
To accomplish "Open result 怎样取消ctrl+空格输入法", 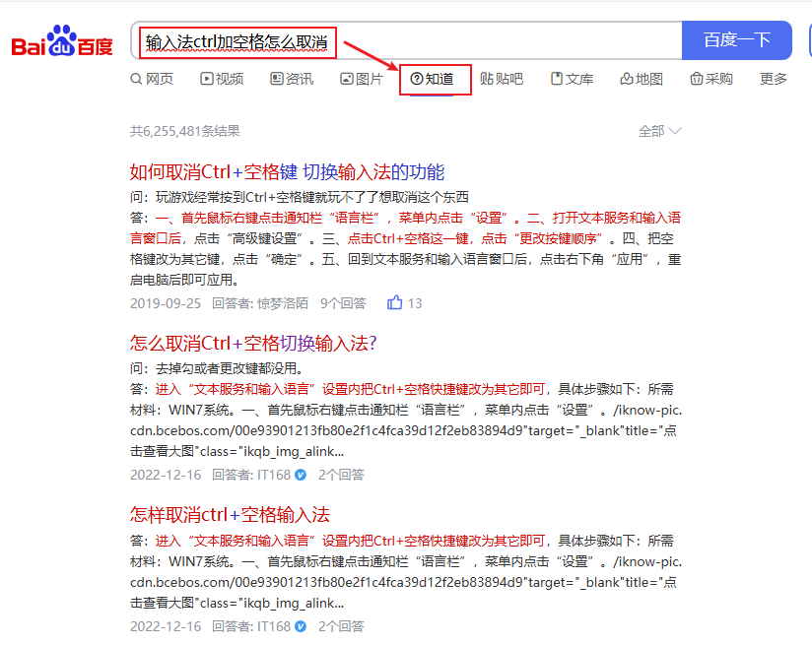I will pos(230,515).
